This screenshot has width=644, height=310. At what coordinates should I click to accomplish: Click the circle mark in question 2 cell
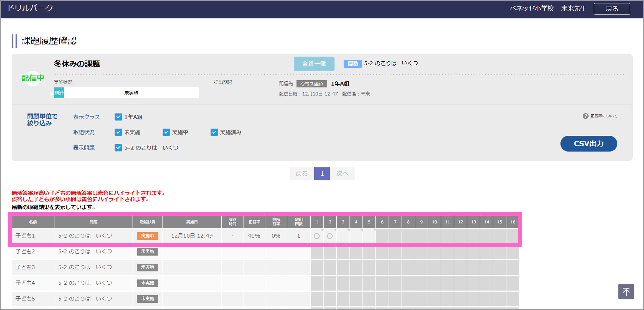click(x=330, y=236)
